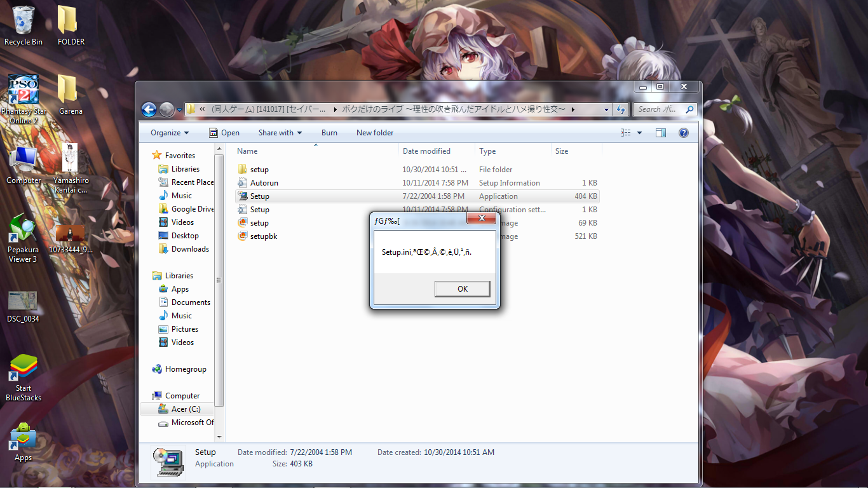Open the Share with dropdown
This screenshot has height=488, width=868.
click(x=280, y=133)
